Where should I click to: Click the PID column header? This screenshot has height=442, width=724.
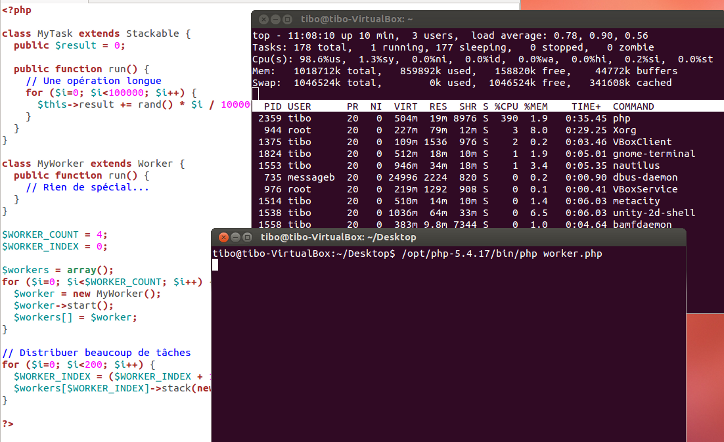coord(272,107)
